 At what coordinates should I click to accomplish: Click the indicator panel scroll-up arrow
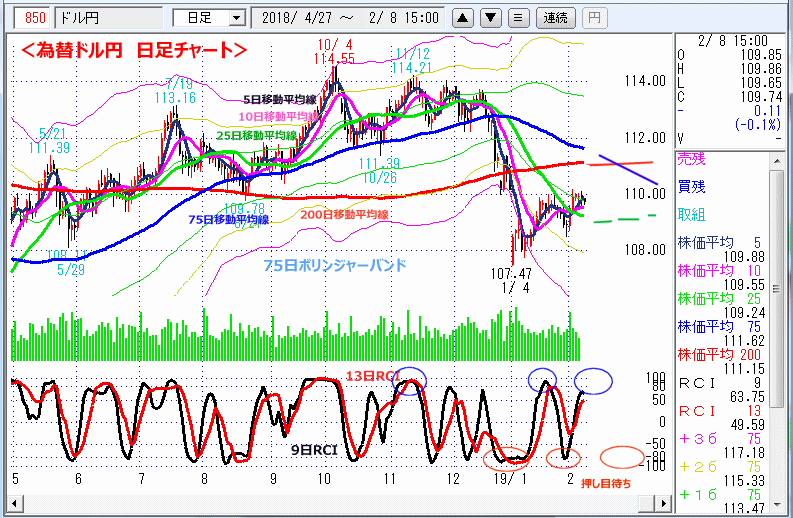point(779,158)
